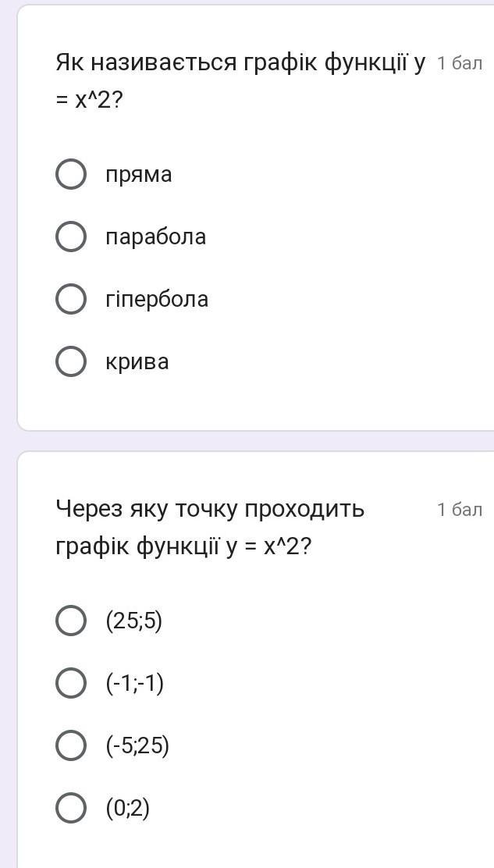Click '1 бал' beside the first question
This screenshot has height=868, width=494.
460,63
